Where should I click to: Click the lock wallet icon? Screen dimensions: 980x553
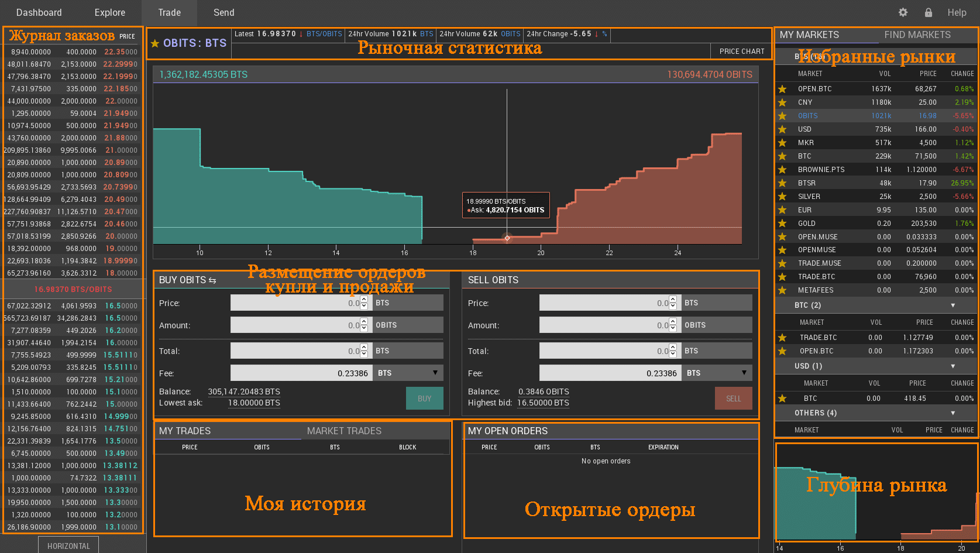929,12
